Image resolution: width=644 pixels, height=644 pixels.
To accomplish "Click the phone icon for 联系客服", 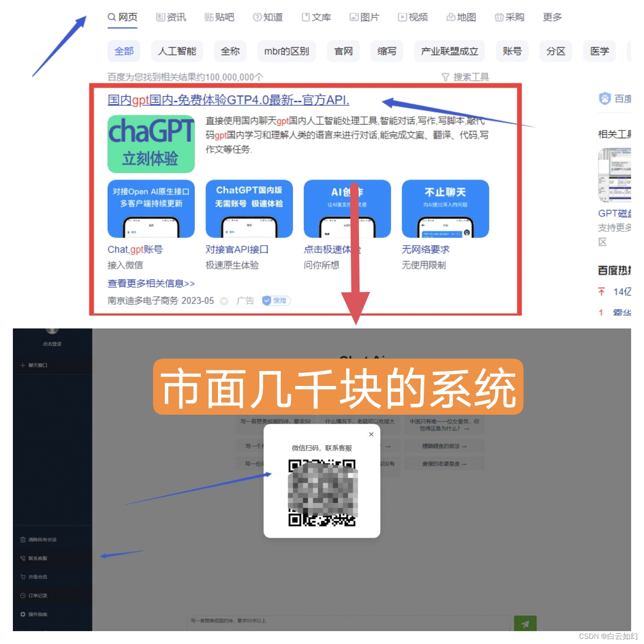I will click(x=23, y=558).
